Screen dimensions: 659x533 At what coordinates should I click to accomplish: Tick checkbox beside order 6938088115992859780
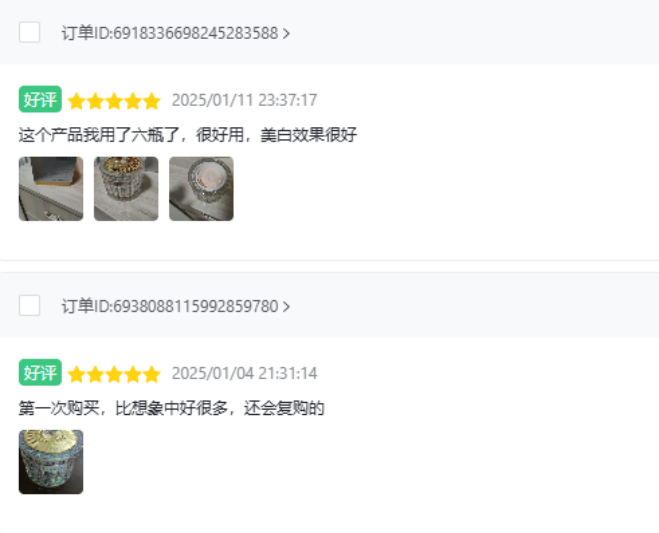[29, 306]
